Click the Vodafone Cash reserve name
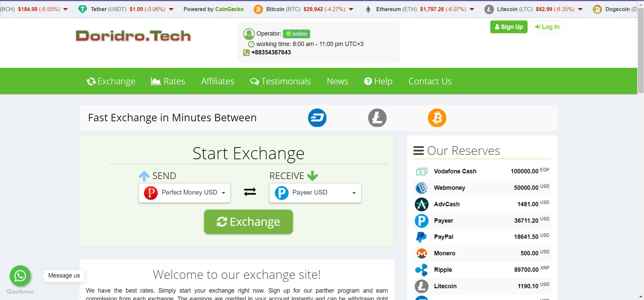 [455, 171]
